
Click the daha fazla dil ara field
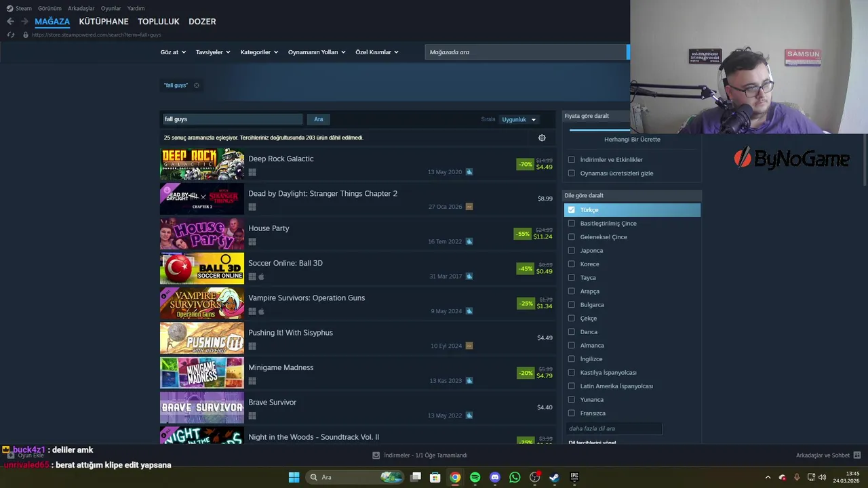point(614,428)
